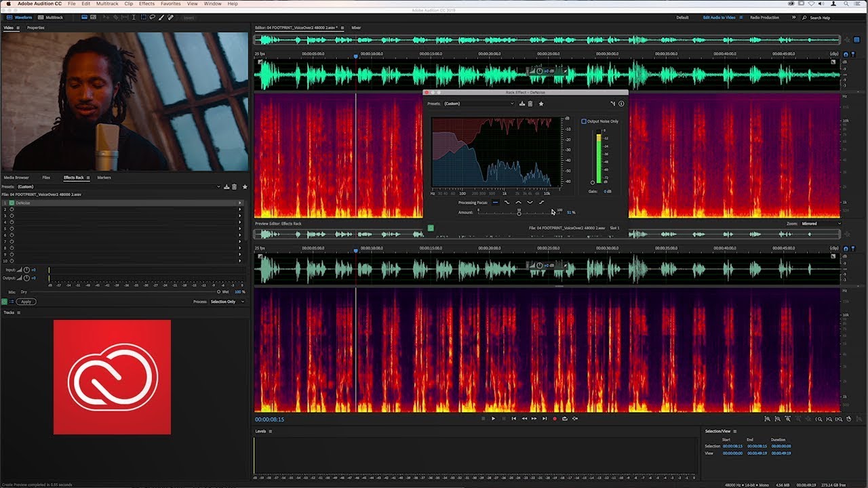
Task: Expand effect slot 5 arrow
Action: tap(239, 228)
